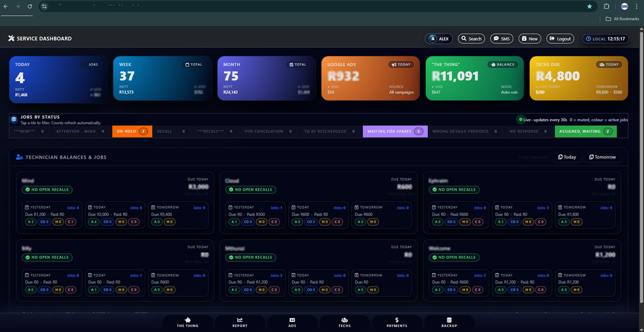Go back in browser history

point(6,6)
